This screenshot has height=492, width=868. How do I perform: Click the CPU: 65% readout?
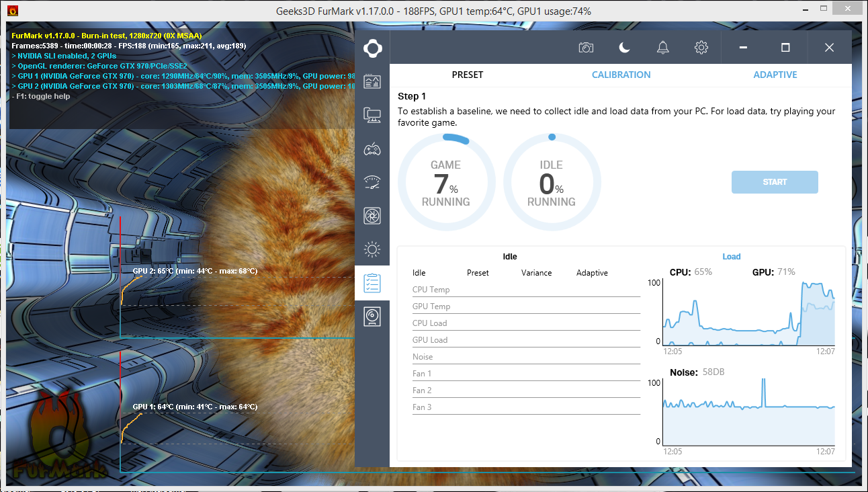[x=691, y=272]
